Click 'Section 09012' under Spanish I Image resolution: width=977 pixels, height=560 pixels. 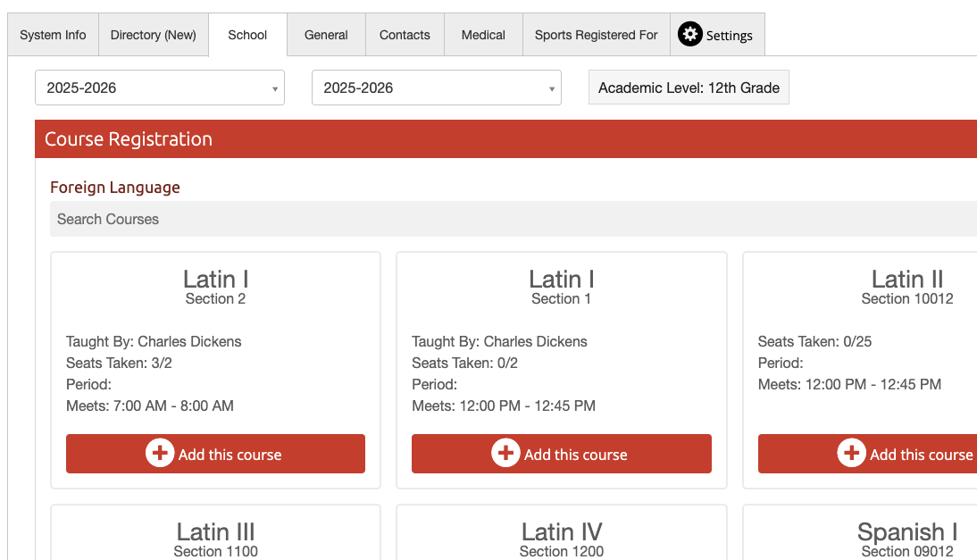[x=907, y=551]
